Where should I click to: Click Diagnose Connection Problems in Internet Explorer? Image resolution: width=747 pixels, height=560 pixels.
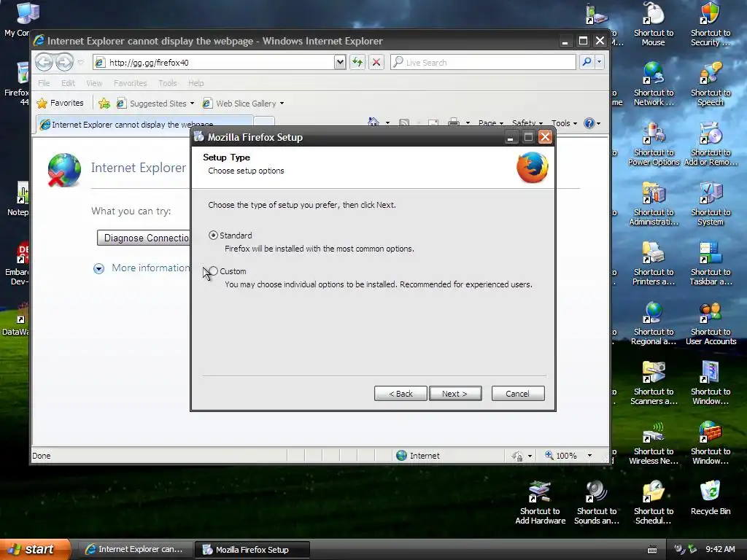[x=144, y=238]
